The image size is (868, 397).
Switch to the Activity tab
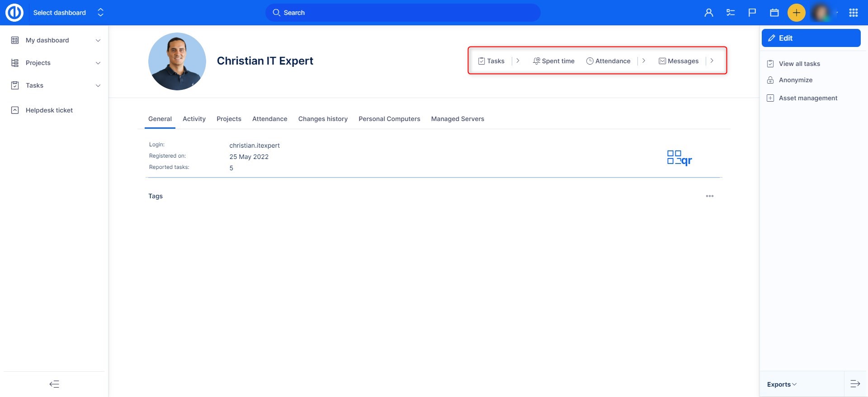pos(194,119)
